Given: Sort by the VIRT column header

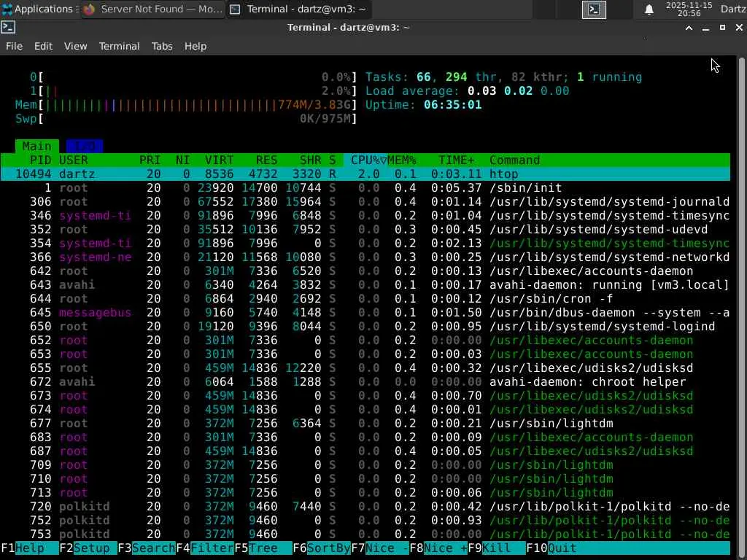Looking at the screenshot, I should click(219, 160).
